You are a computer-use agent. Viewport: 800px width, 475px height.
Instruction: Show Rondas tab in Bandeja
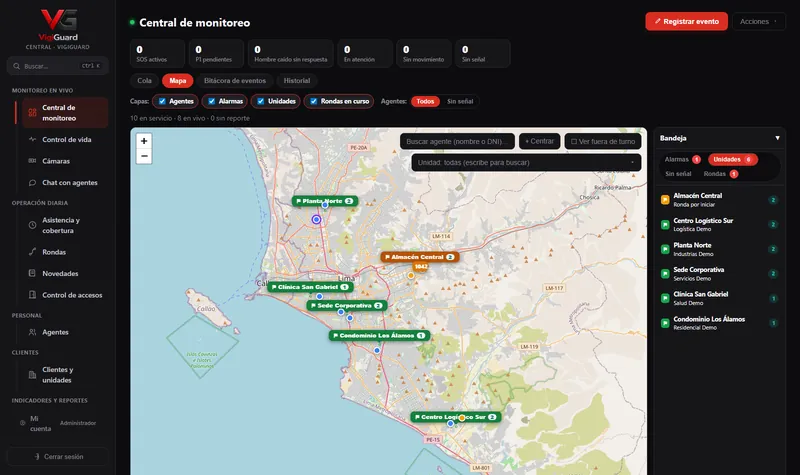coord(720,174)
